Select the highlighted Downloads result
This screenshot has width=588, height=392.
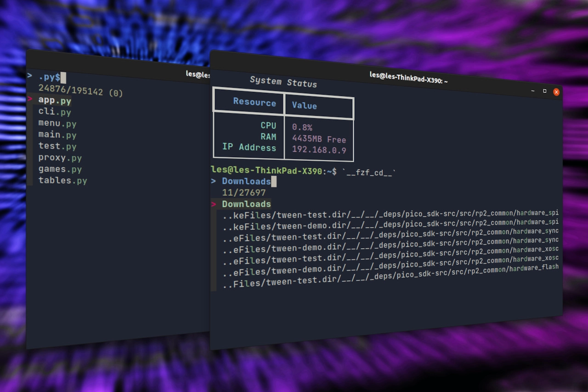click(x=246, y=204)
